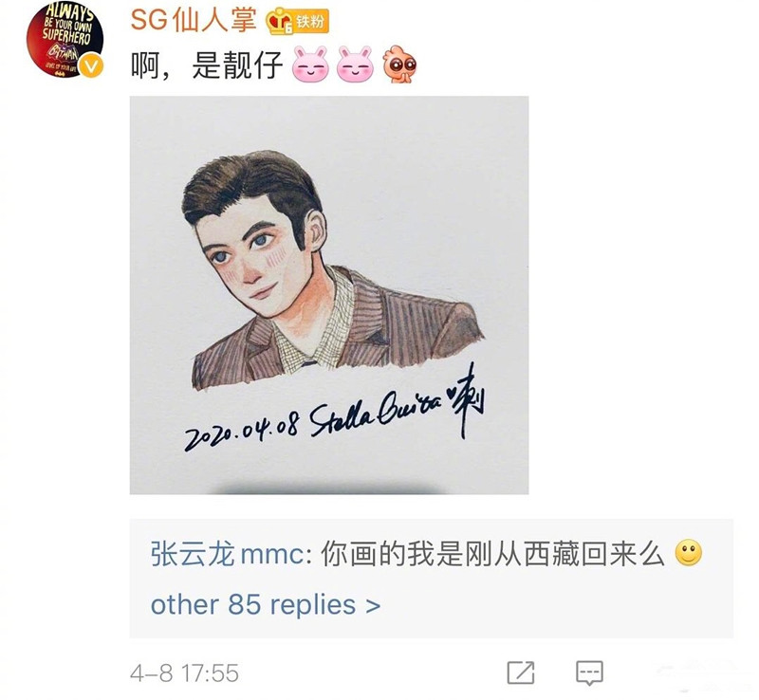Tap the gray reply box background
The image size is (759, 700).
coord(432,579)
